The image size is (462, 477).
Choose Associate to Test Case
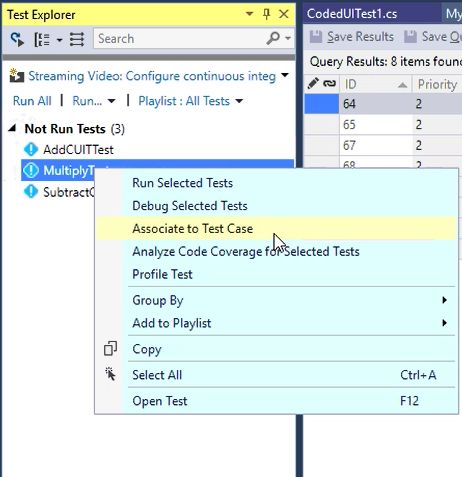tap(275, 229)
